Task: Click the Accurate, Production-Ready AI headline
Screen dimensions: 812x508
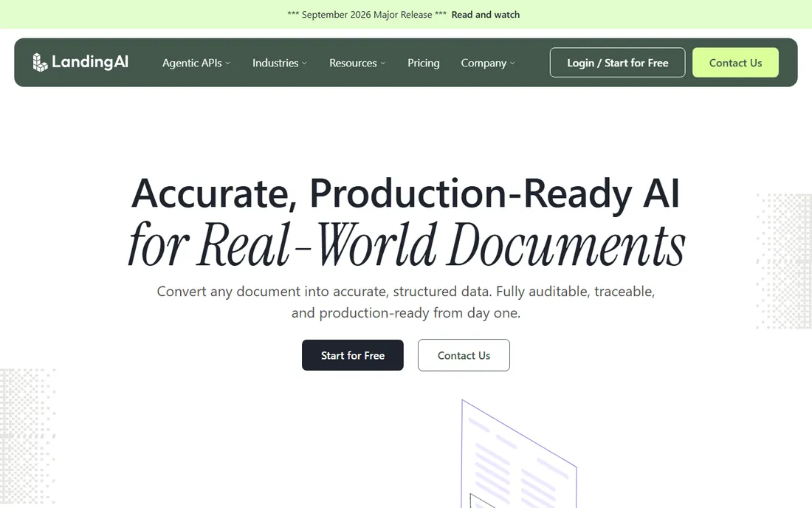Action: coord(405,193)
